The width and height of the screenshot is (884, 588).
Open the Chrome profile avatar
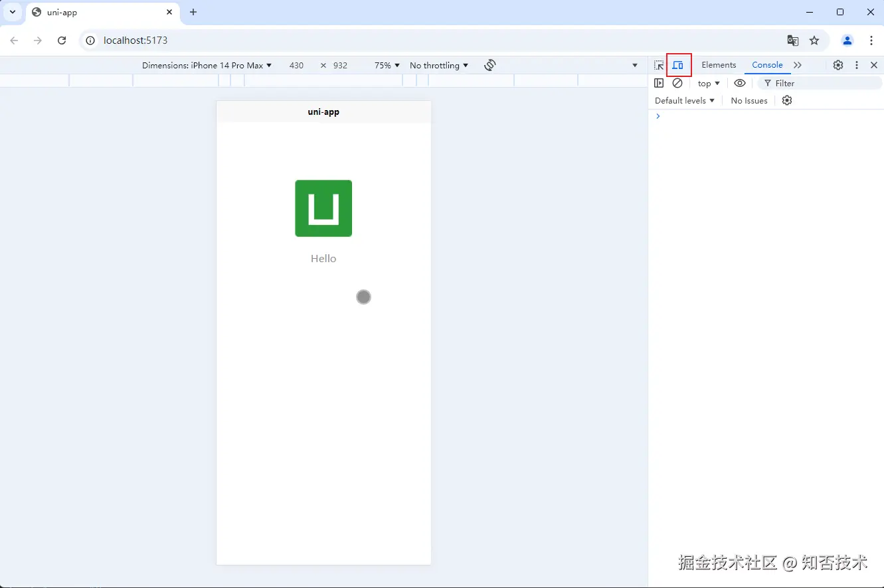[x=847, y=40]
